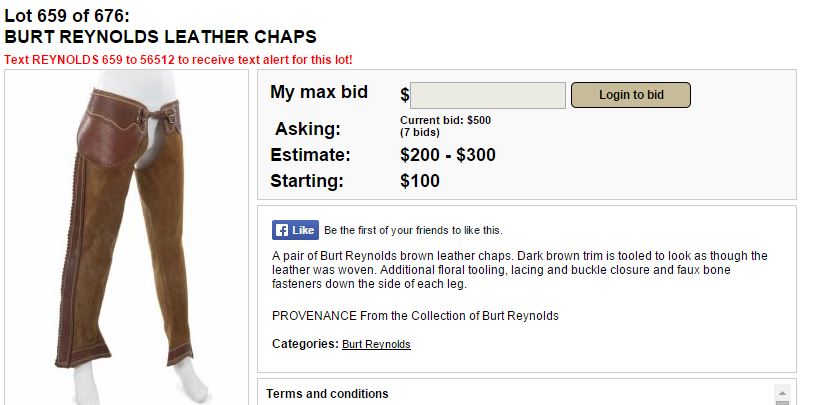Click the Terms and conditions scroll-up arrow

coord(783,392)
